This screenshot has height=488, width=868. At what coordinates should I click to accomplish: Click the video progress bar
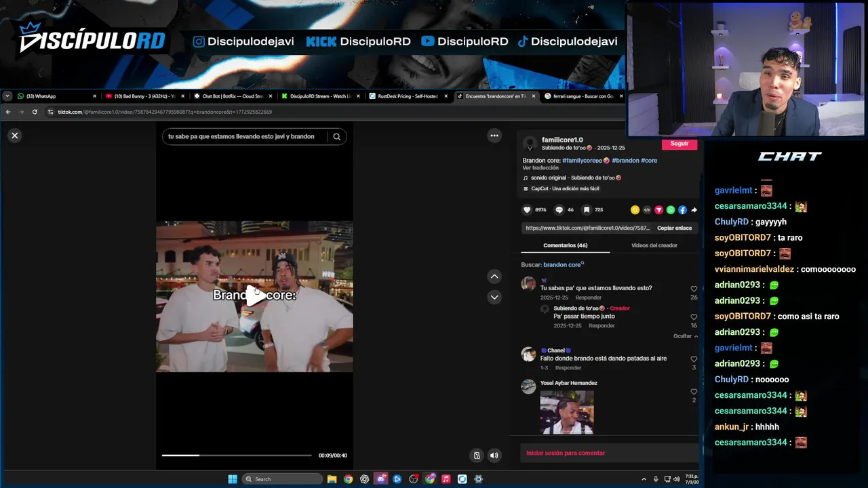pos(237,455)
